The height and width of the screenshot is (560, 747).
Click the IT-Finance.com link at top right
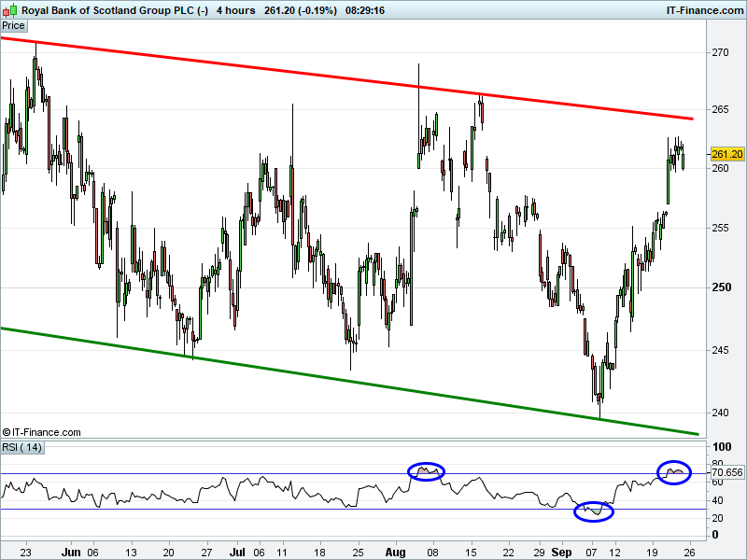coord(705,10)
